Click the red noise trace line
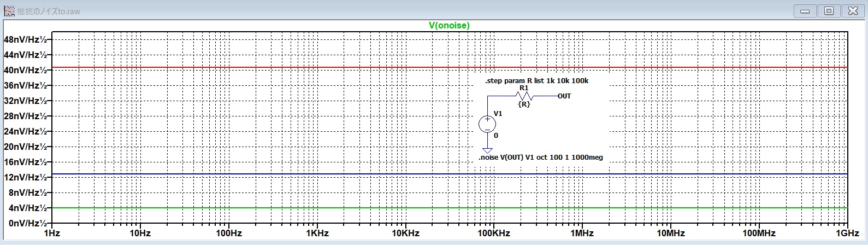Screen dimensions: 868x245 (x=273, y=68)
